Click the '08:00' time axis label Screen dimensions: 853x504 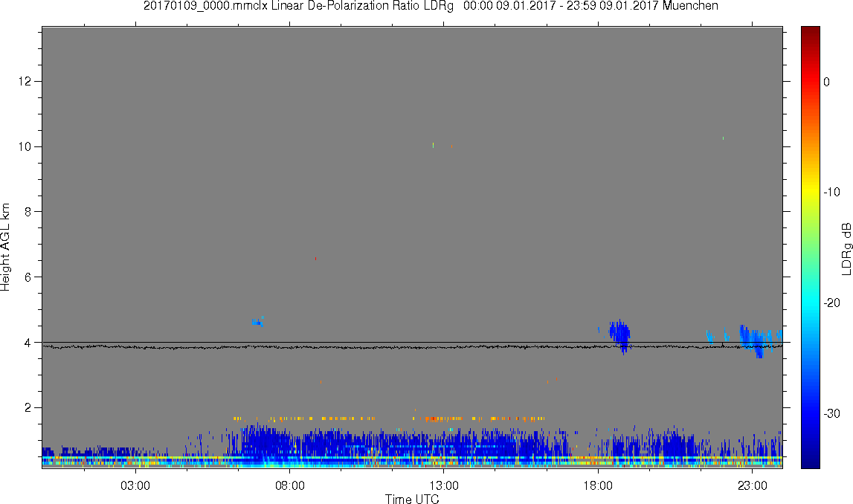289,485
